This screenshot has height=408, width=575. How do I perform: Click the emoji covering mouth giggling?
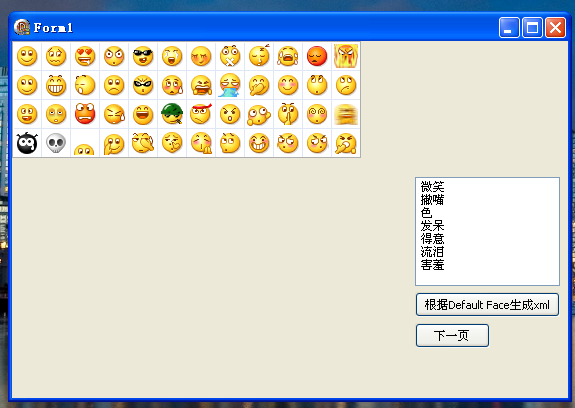(259, 85)
